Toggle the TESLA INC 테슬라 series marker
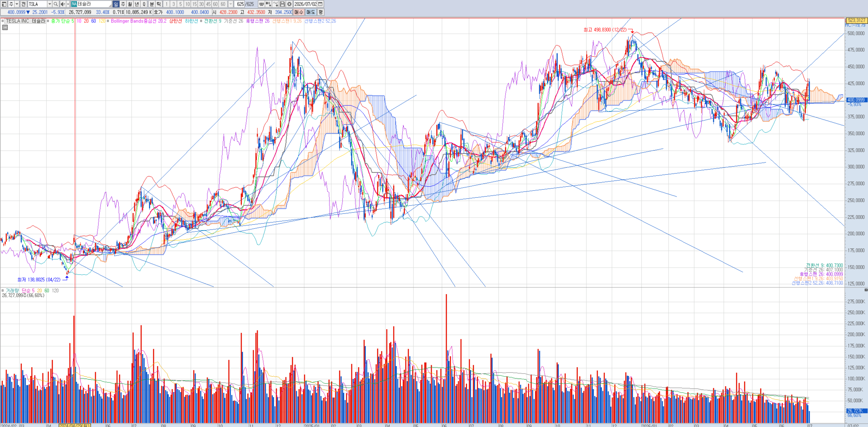This screenshot has width=868, height=427. [3, 21]
